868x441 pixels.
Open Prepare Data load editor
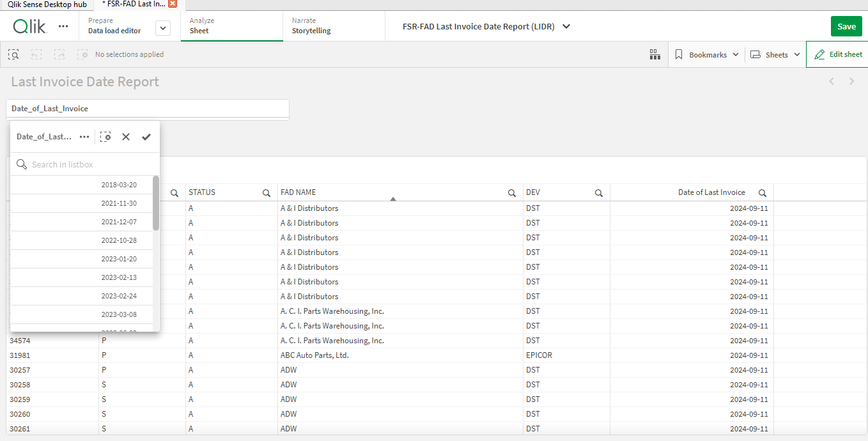(114, 26)
